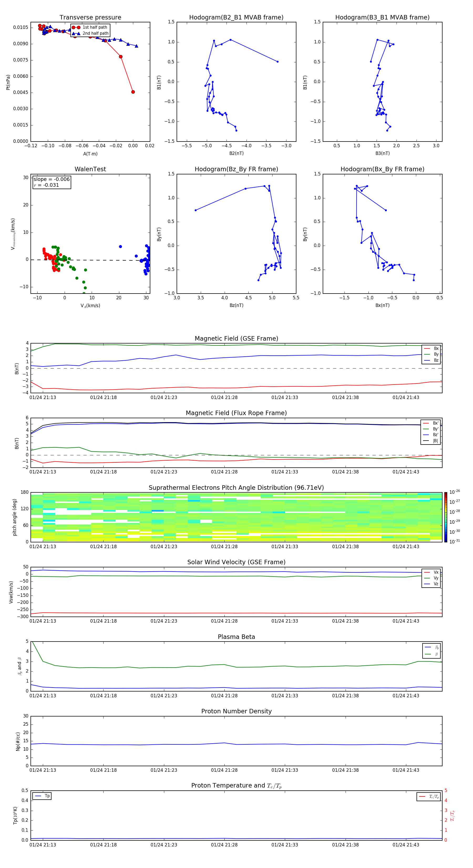Click the 'Plasma Beta' plot title
473x868 pixels.
click(236, 637)
